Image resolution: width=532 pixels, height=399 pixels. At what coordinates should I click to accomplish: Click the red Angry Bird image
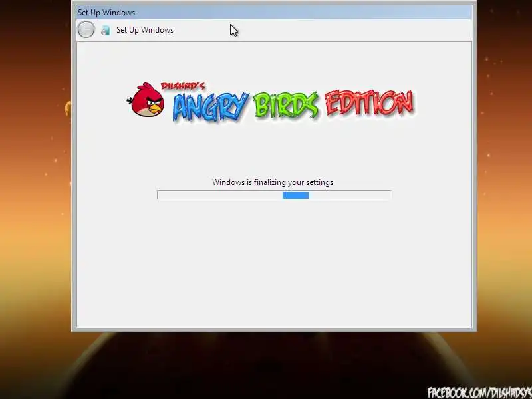(146, 100)
